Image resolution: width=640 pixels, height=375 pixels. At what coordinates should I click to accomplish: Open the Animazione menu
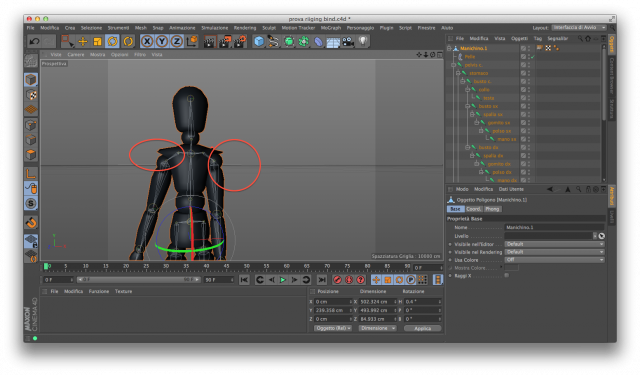(182, 28)
